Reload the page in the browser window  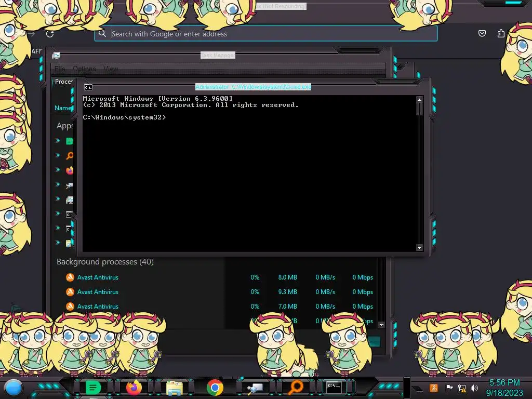tap(50, 34)
